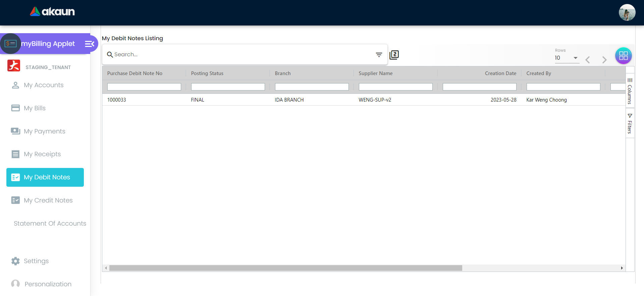Click the My Credit Notes icon
The height and width of the screenshot is (296, 644).
coord(15,200)
